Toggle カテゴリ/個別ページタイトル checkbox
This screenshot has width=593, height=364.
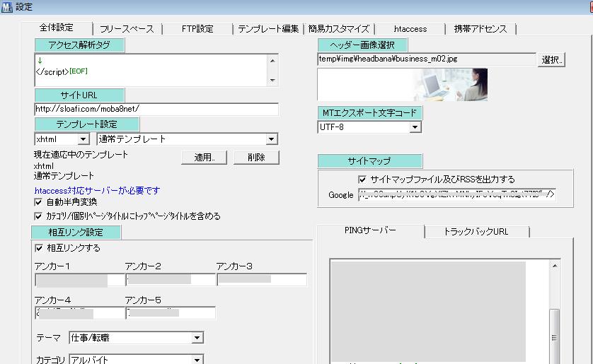click(38, 216)
